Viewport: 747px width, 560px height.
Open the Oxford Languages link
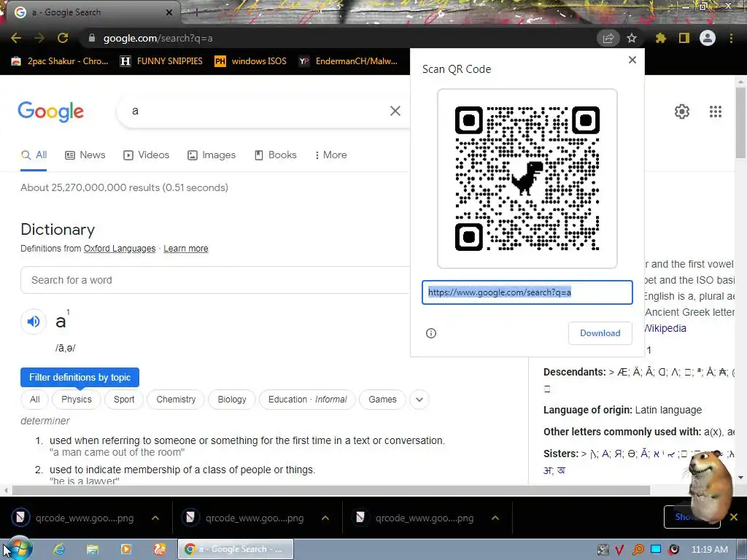(120, 249)
